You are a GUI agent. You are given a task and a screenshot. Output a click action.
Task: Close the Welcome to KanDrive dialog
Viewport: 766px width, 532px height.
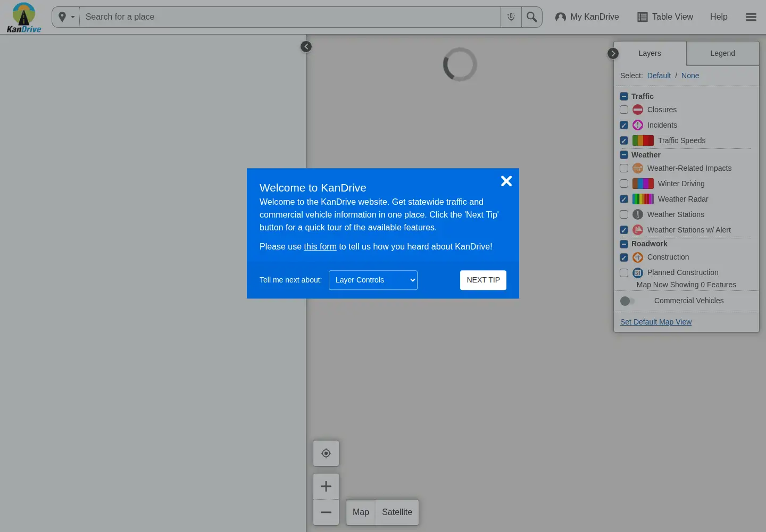coord(506,181)
